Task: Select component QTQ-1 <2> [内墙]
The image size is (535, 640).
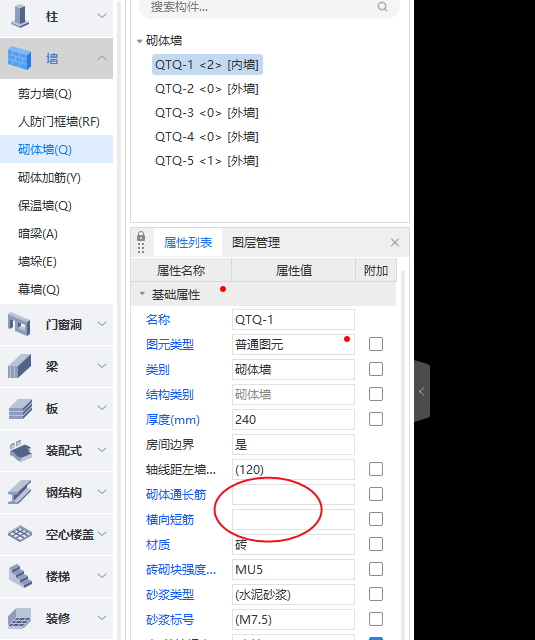Action: pos(207,64)
